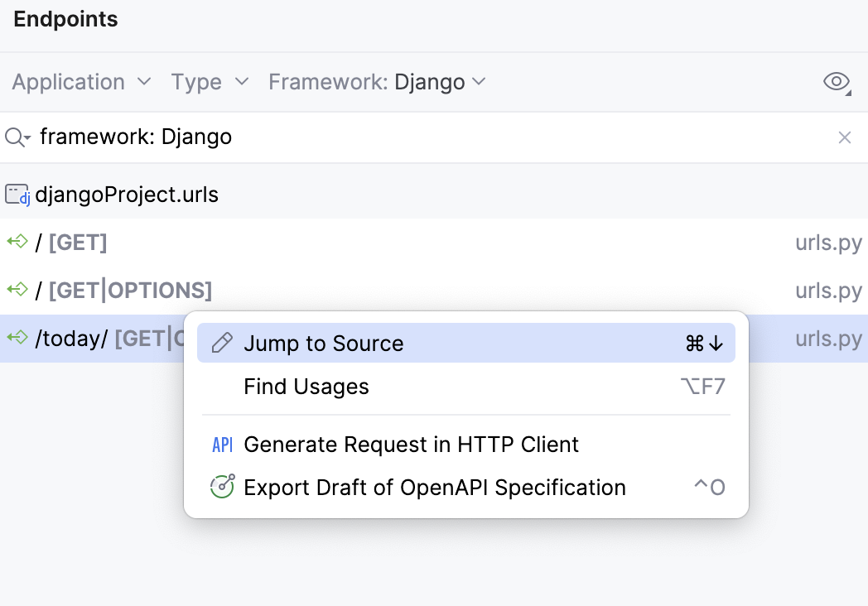Open the Type filter dropdown

pos(209,82)
